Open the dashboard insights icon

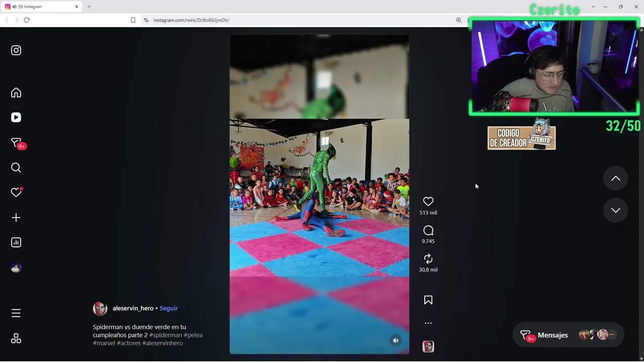(16, 242)
